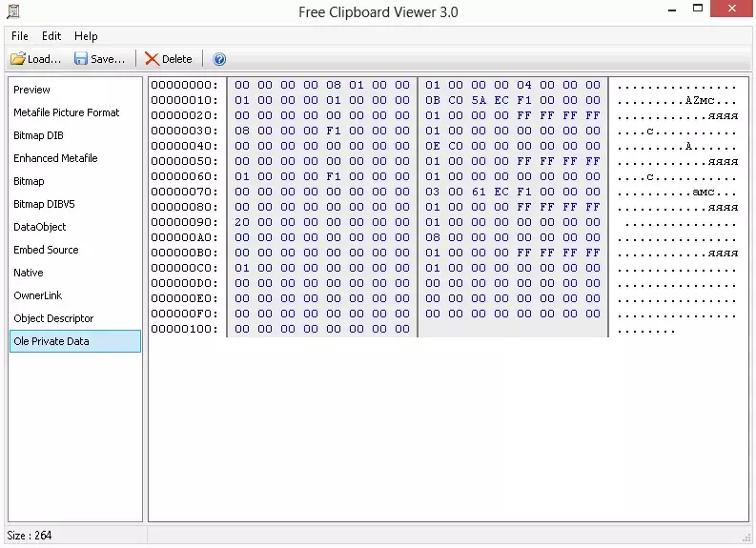Close the Free Clipboard Viewer window
756x548 pixels.
[732, 9]
